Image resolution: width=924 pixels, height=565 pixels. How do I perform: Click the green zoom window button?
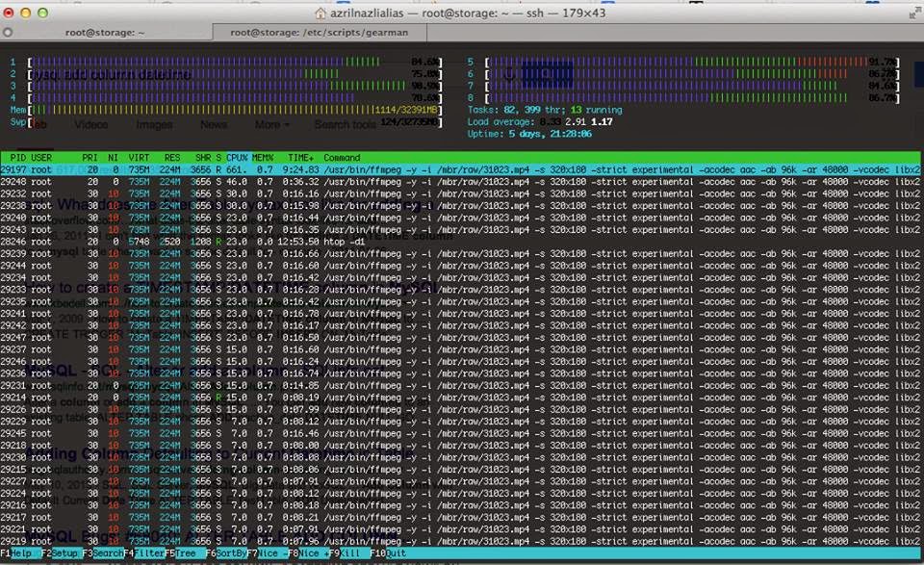[x=42, y=13]
